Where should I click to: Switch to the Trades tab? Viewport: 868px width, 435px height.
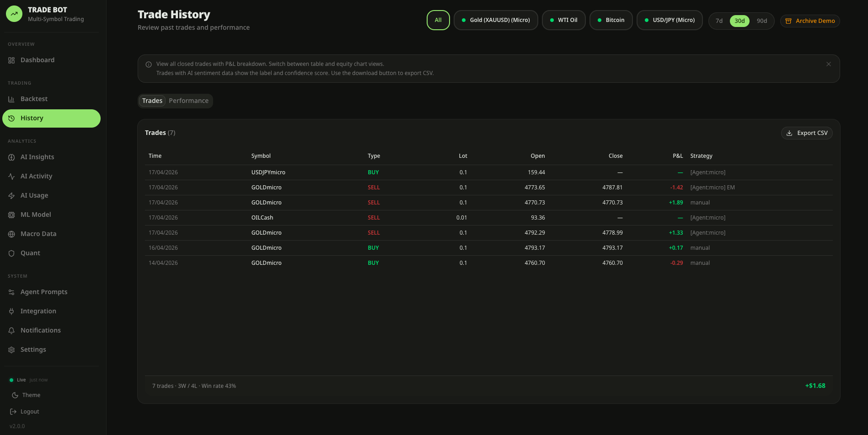pos(152,101)
